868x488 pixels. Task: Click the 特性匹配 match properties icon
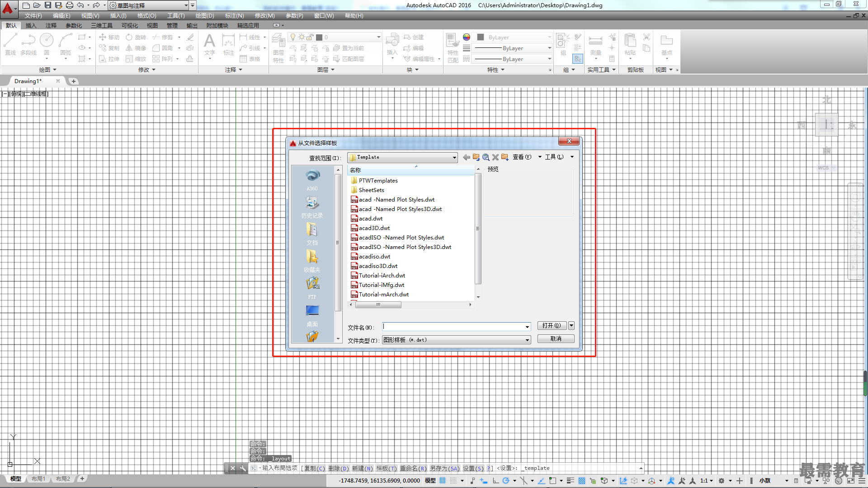click(453, 48)
